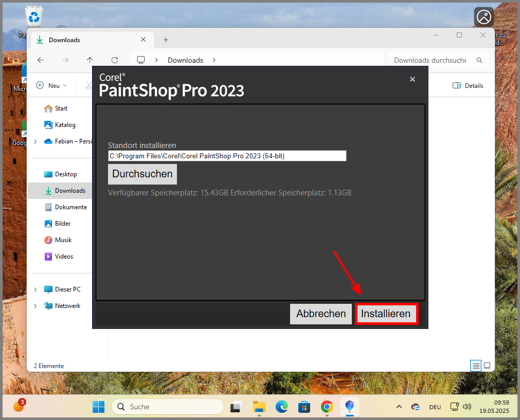Show the Details pane in Explorer
Image resolution: width=520 pixels, height=420 pixels.
click(467, 85)
